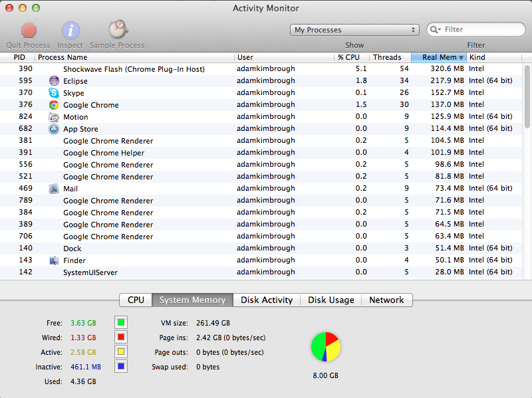The width and height of the screenshot is (532, 398).
Task: Switch to the CPU tab
Action: tap(136, 300)
